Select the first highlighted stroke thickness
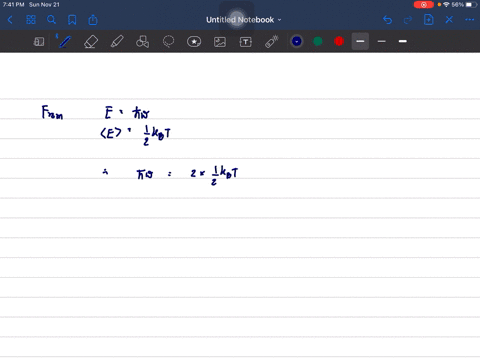 (x=360, y=41)
